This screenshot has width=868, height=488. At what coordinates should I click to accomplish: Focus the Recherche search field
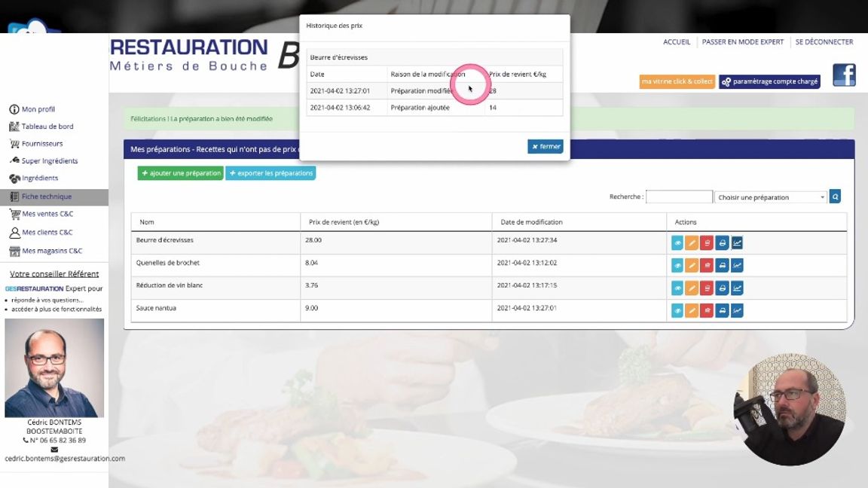pos(679,197)
